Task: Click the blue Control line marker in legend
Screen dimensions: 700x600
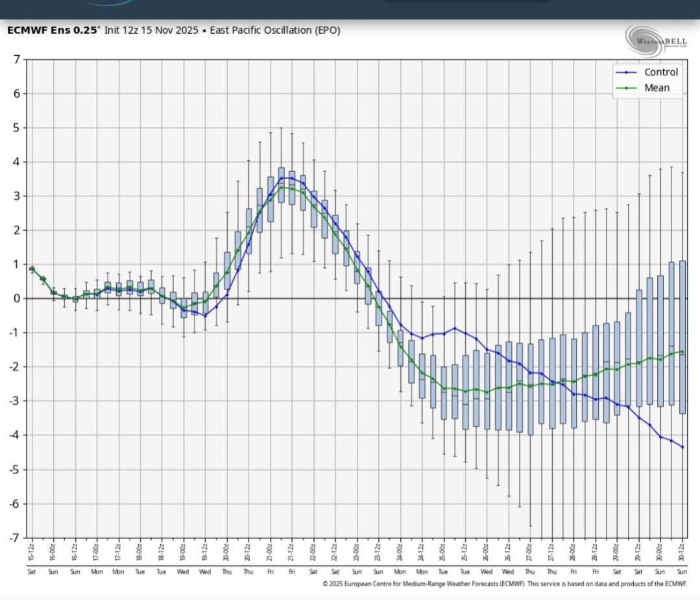Action: pyautogui.click(x=626, y=73)
